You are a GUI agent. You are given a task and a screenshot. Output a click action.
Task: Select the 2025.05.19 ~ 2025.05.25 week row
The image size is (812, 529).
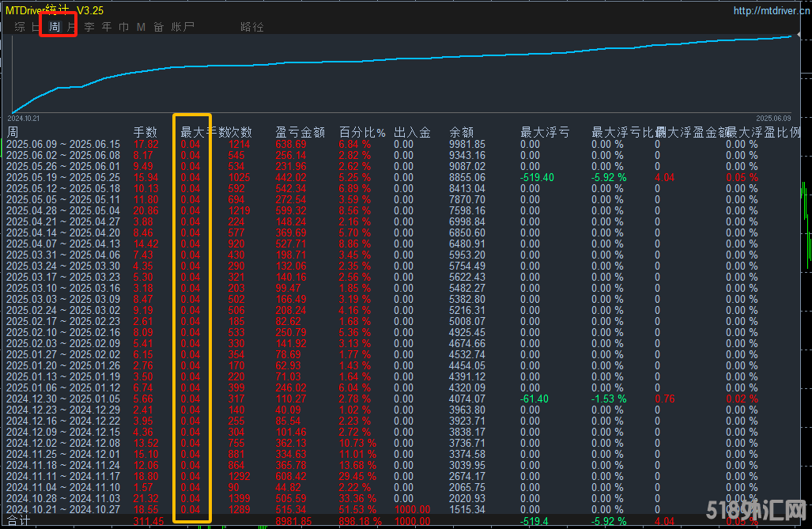tap(63, 177)
